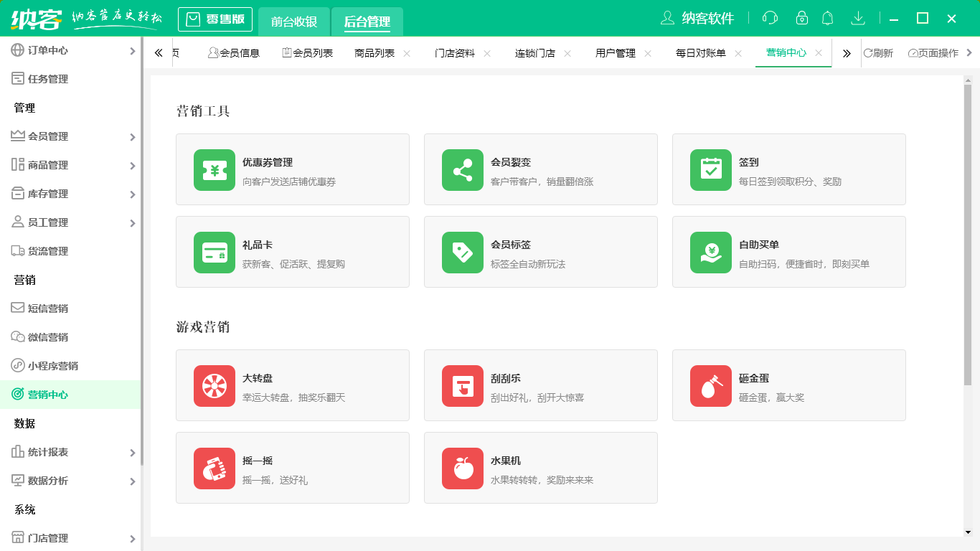Click the 刷新 refresh button
Screen dimensions: 980x551
pyautogui.click(x=879, y=52)
